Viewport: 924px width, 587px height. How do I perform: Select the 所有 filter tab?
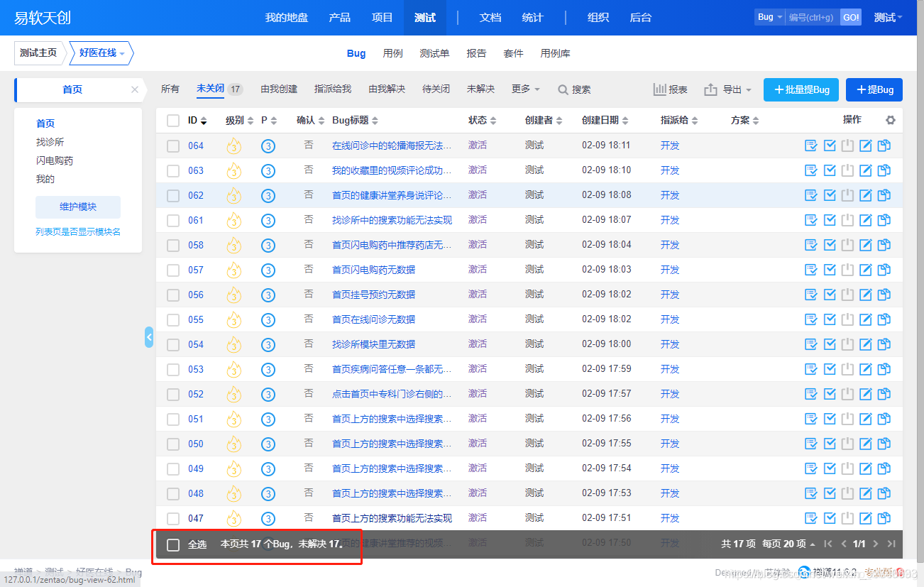tap(170, 89)
